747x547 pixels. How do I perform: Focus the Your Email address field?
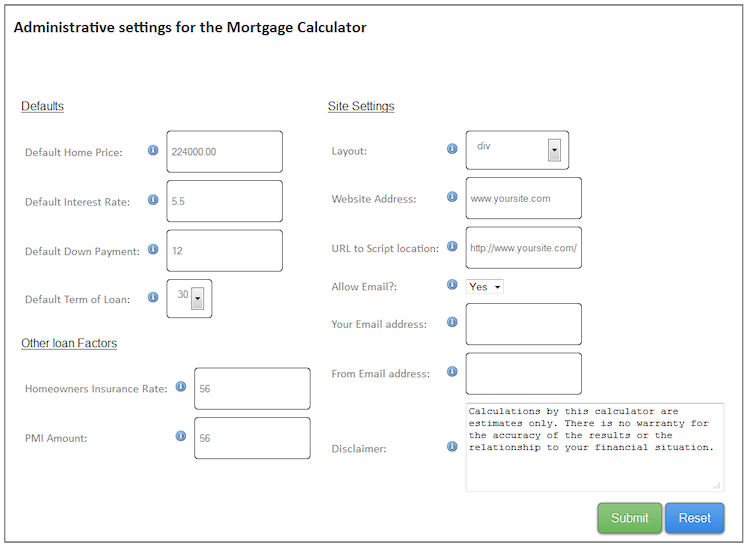523,324
